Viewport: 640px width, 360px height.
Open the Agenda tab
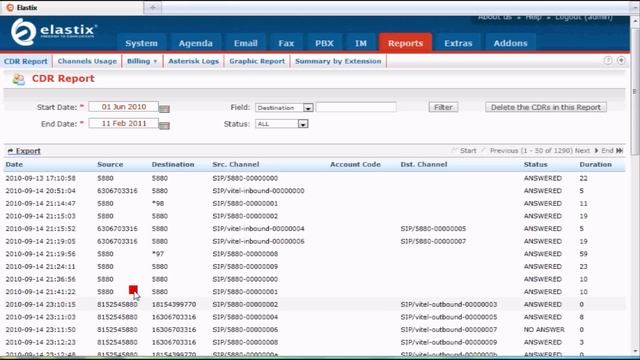[x=196, y=43]
